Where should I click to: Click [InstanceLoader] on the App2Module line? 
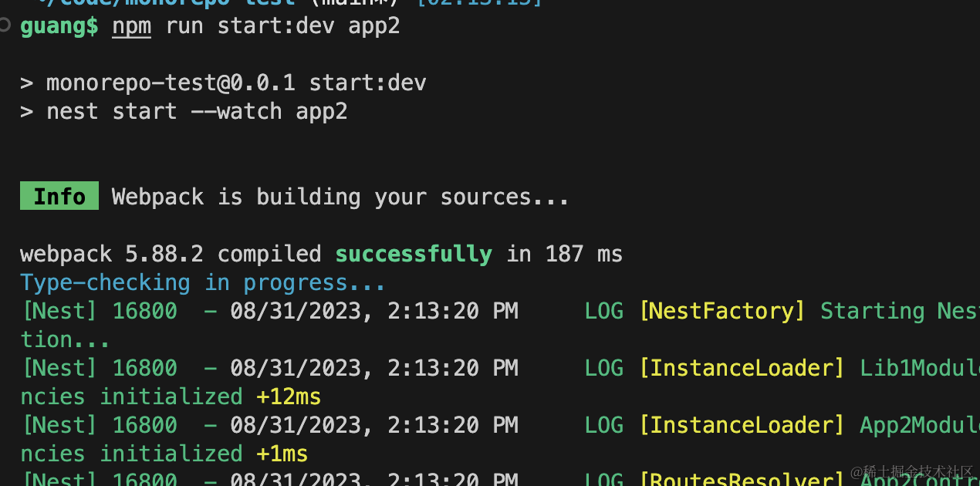pyautogui.click(x=742, y=426)
